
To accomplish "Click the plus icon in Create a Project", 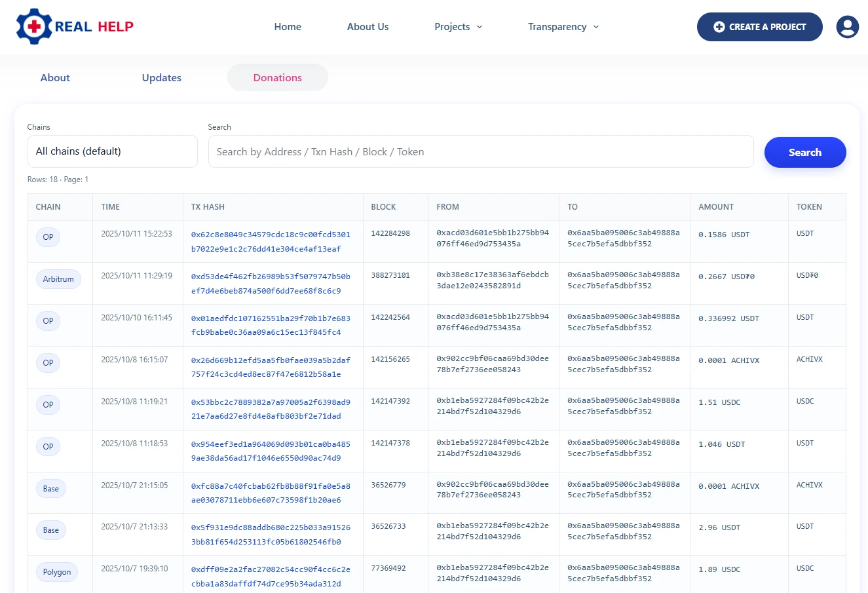I will coord(719,27).
